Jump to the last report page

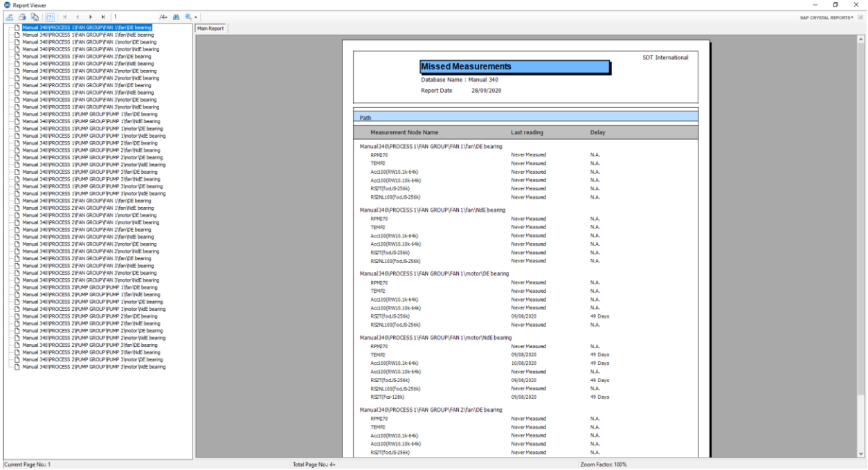click(x=105, y=16)
